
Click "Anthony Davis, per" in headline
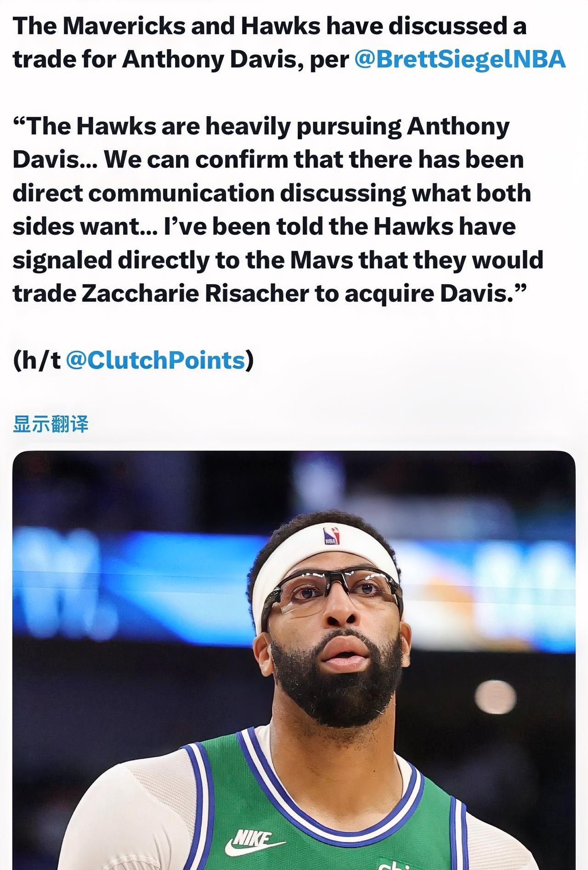point(236,60)
